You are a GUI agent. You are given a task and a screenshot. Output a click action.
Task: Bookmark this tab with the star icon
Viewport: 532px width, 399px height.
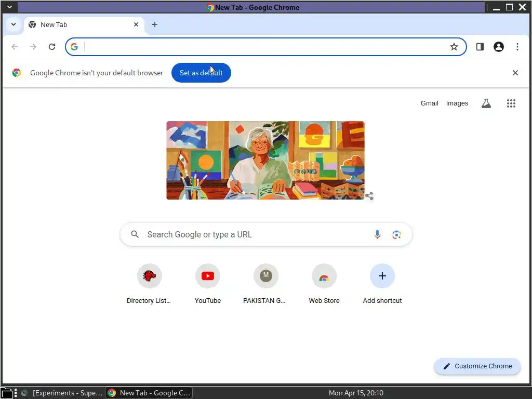coord(454,47)
